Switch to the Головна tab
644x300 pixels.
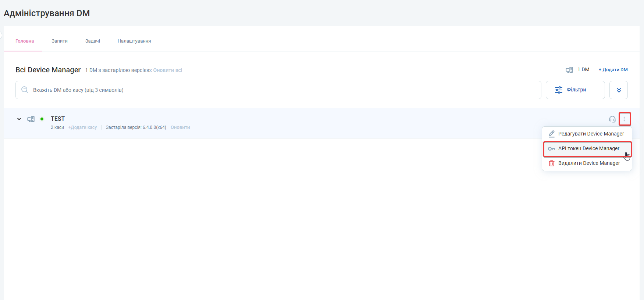click(x=25, y=41)
